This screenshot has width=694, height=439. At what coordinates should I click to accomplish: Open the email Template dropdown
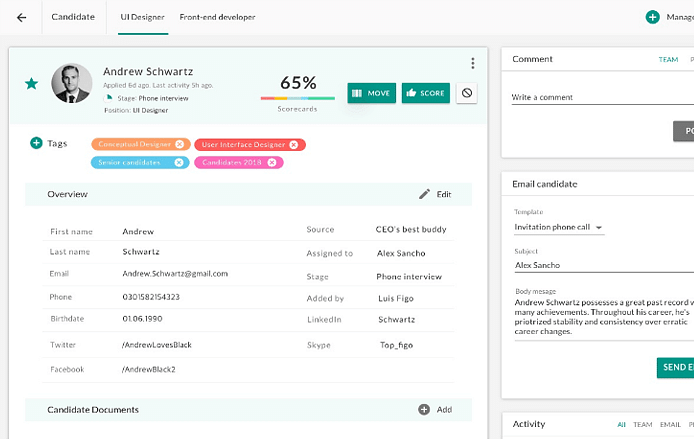point(559,228)
